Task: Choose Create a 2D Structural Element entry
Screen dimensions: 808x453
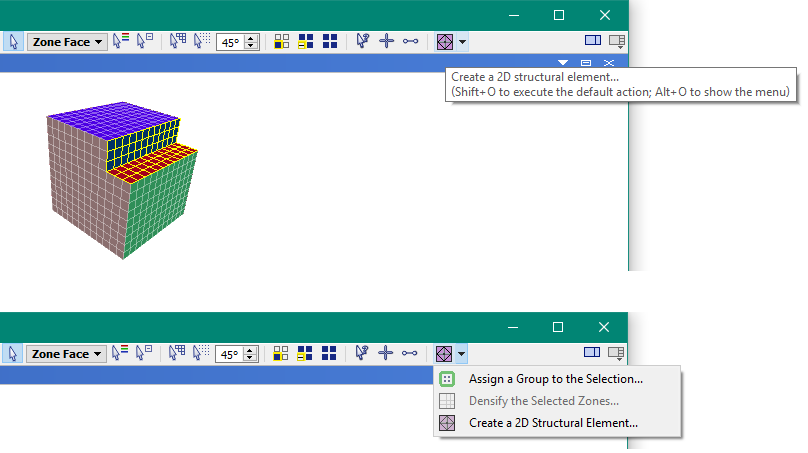Action: (557, 423)
